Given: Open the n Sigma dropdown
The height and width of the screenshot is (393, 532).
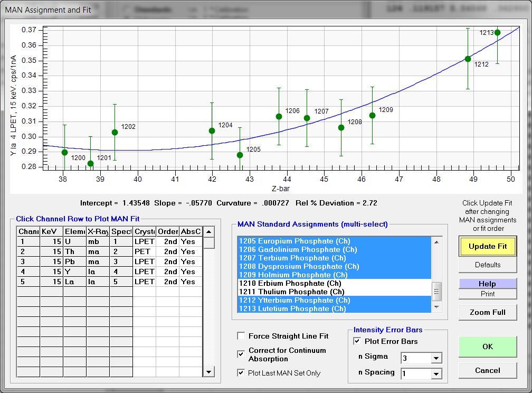Looking at the screenshot, I should [435, 359].
